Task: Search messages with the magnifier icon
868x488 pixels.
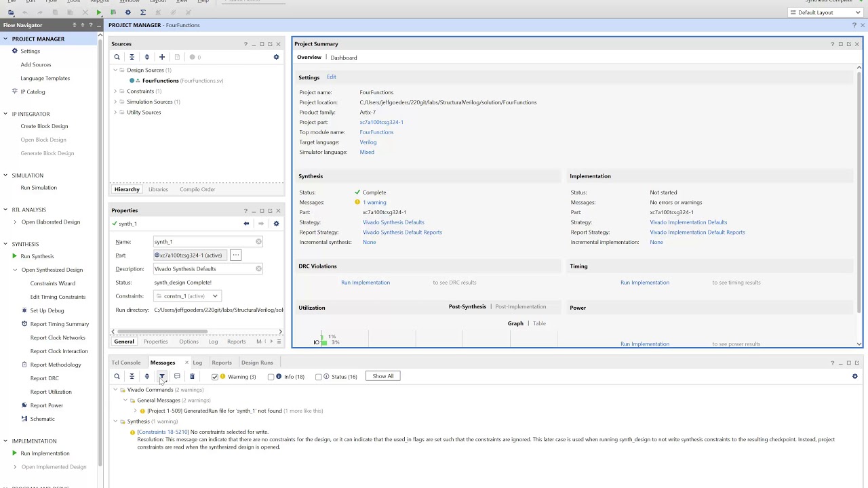Action: 117,376
